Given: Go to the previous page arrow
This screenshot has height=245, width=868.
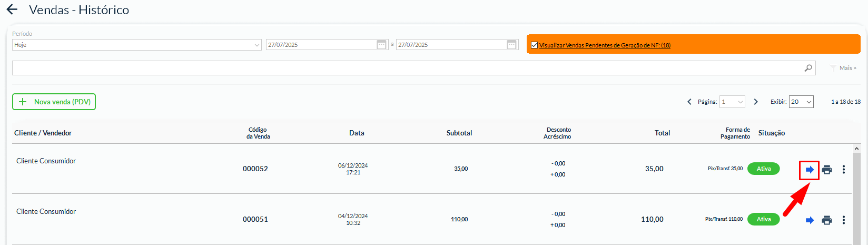Looking at the screenshot, I should point(689,102).
